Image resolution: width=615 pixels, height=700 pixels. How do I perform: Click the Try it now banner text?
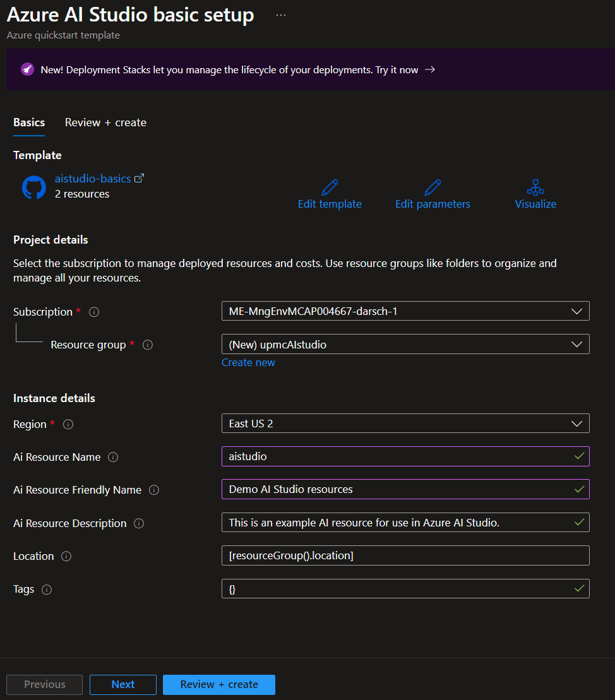coord(397,69)
